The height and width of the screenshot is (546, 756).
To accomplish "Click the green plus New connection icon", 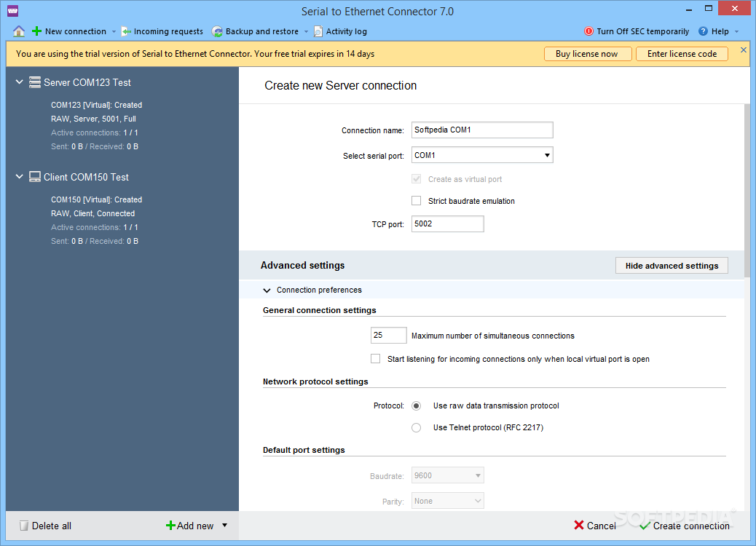I will pyautogui.click(x=36, y=31).
